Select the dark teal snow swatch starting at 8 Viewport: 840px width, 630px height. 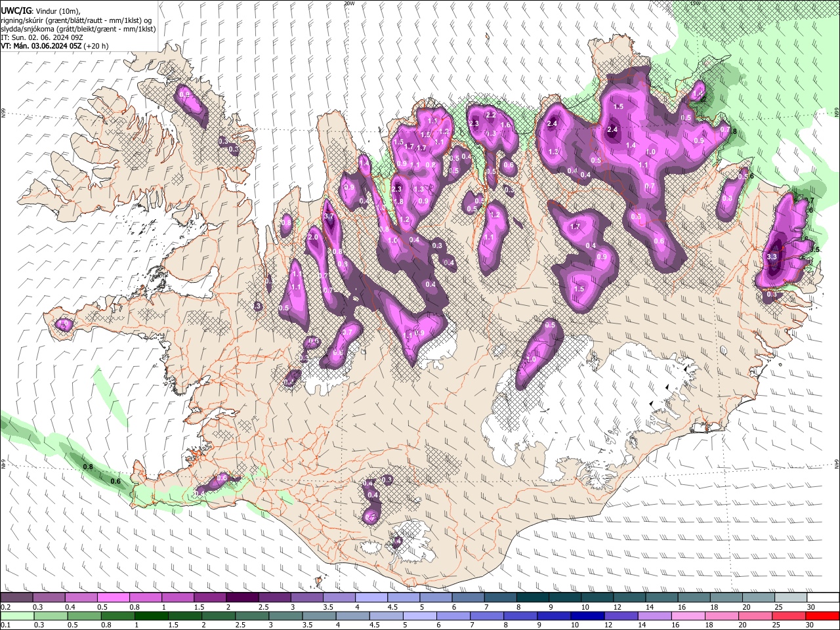tap(532, 598)
